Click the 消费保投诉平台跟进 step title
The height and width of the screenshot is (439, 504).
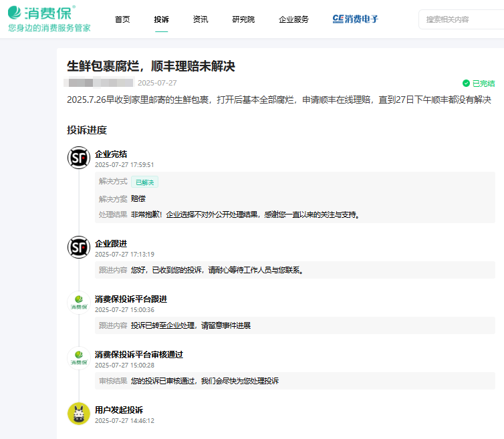click(x=131, y=299)
